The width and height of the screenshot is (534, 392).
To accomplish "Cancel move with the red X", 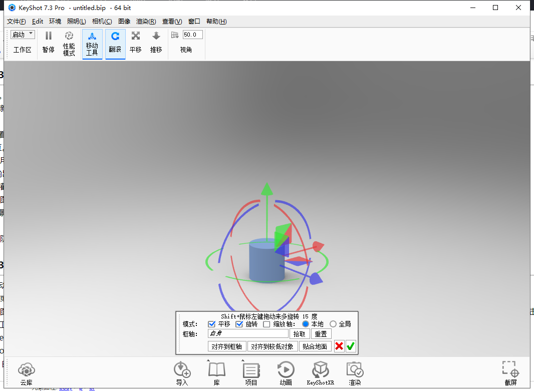I will (x=339, y=346).
